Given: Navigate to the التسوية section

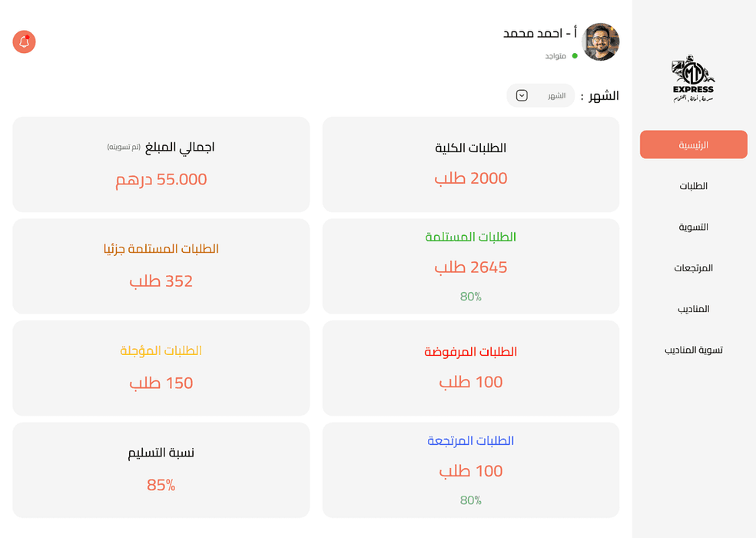Looking at the screenshot, I should 694,227.
